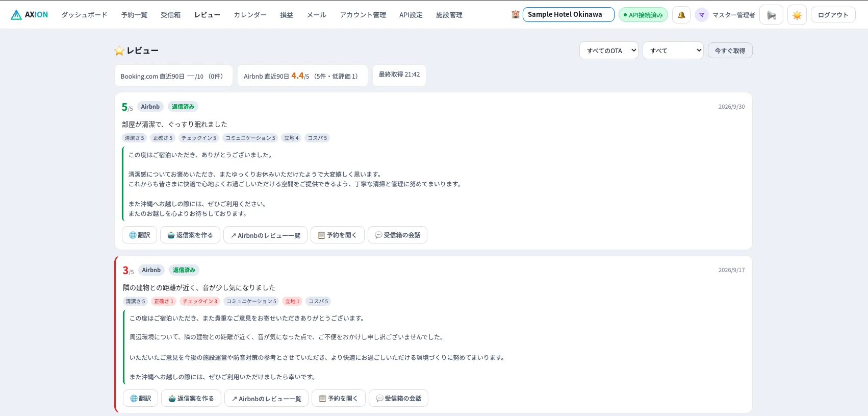Go to the ダッシュボード page
Image resolution: width=868 pixels, height=416 pixels.
pyautogui.click(x=84, y=15)
